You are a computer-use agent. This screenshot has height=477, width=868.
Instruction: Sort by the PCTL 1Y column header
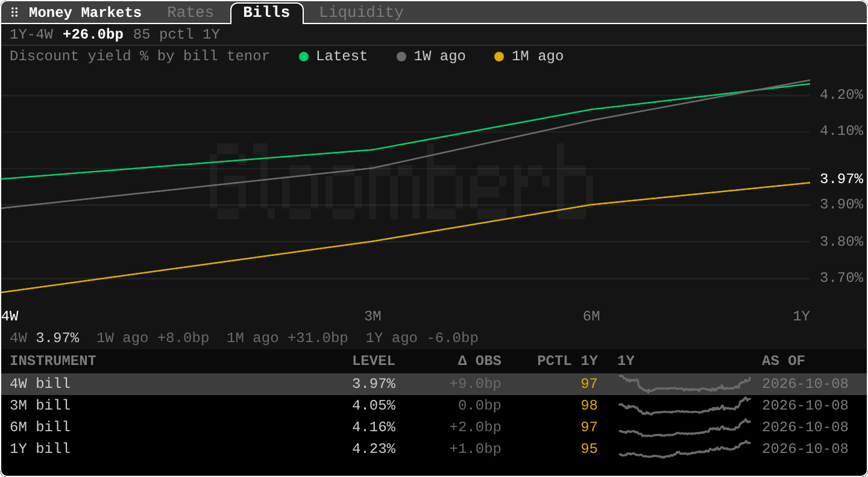point(567,361)
